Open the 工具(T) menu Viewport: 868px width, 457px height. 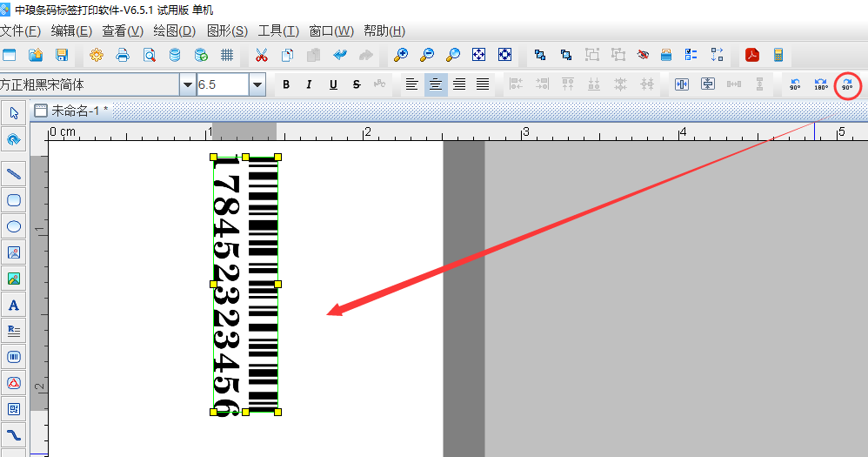click(x=278, y=31)
